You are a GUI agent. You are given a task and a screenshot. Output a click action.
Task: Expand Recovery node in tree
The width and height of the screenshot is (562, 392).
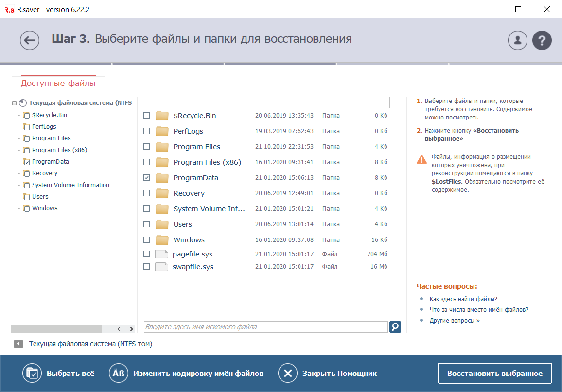coord(18,173)
